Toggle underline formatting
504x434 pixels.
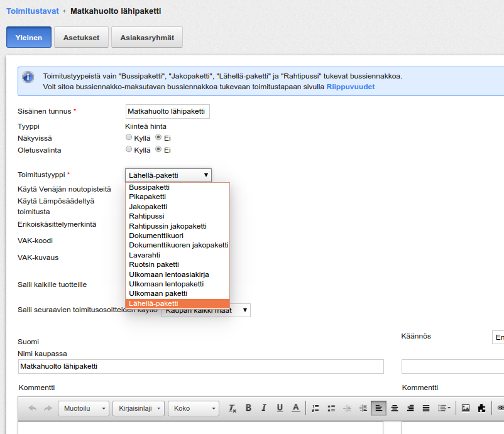[x=280, y=408]
